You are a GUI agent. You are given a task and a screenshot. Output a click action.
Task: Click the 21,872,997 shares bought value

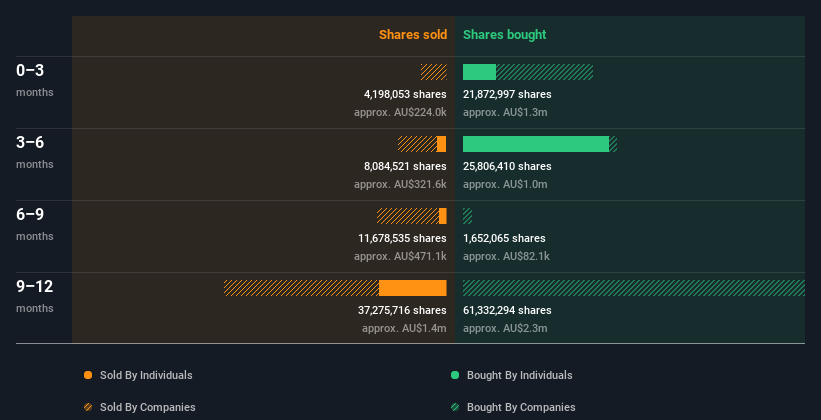coord(507,94)
